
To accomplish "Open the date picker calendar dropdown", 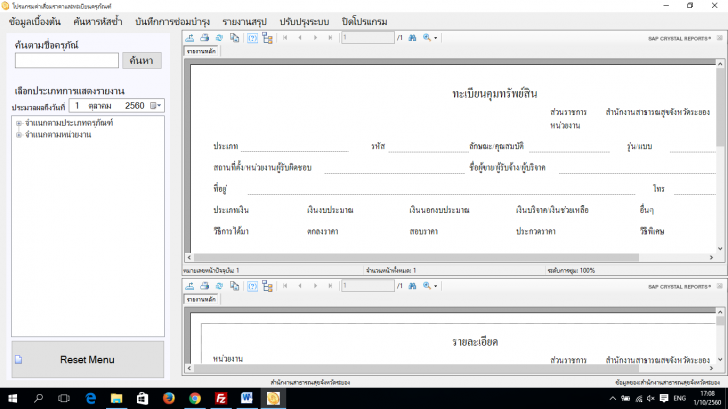I will [156, 106].
